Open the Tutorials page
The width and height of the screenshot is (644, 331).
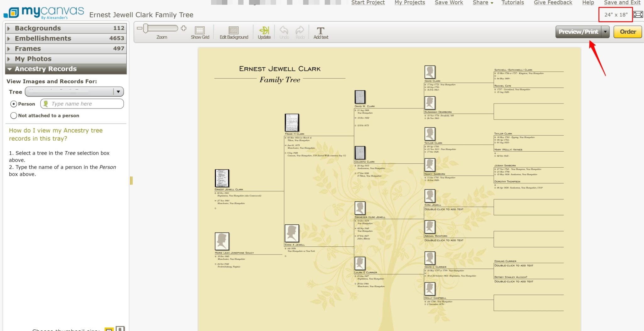click(513, 3)
